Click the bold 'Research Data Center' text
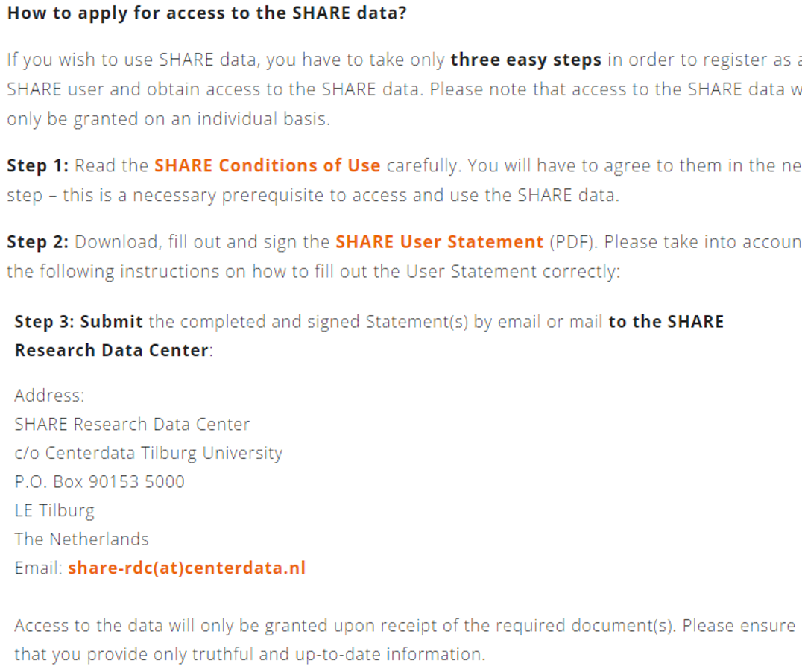The image size is (802, 672). click(112, 350)
